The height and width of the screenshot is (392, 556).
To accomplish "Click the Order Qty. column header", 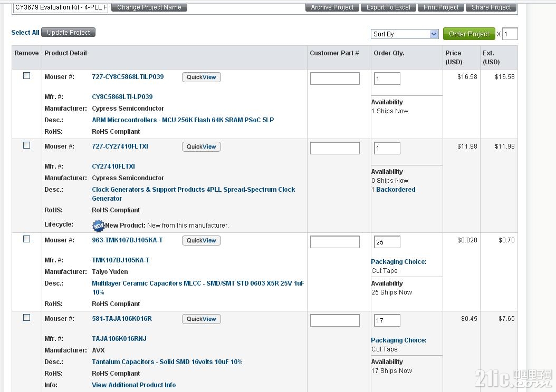I will coord(389,53).
